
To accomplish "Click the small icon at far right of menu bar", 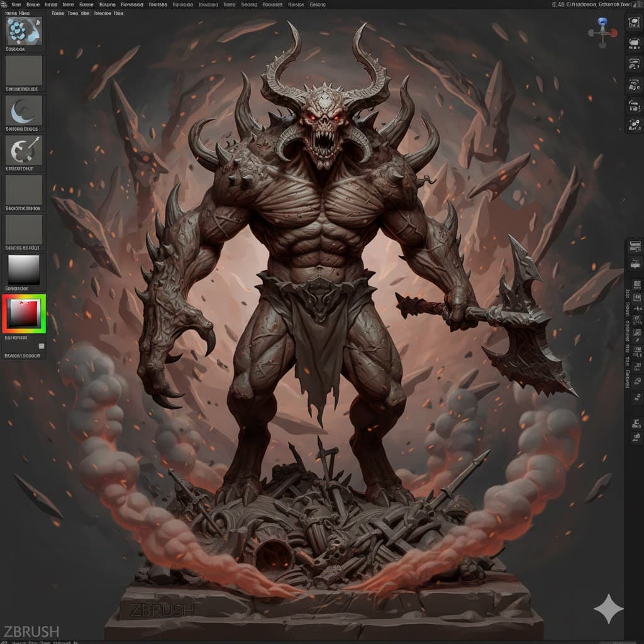I will [638, 4].
